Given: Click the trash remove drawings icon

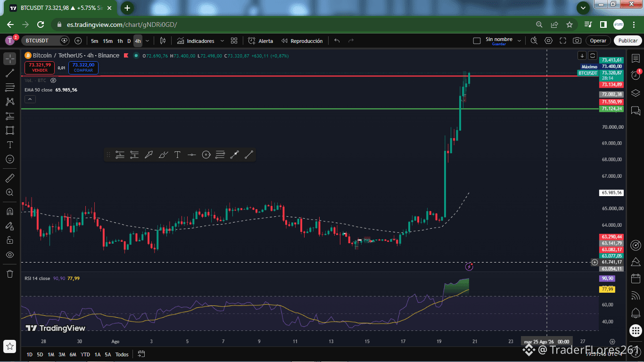Looking at the screenshot, I should point(10,273).
